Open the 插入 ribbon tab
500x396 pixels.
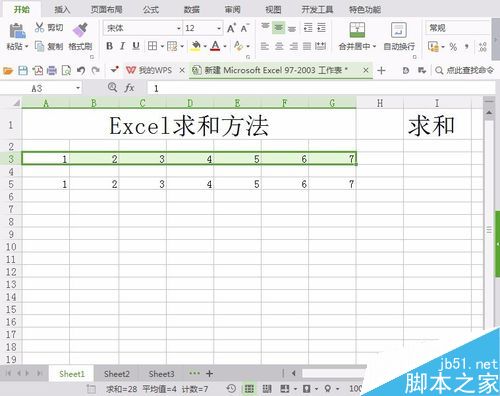click(62, 9)
